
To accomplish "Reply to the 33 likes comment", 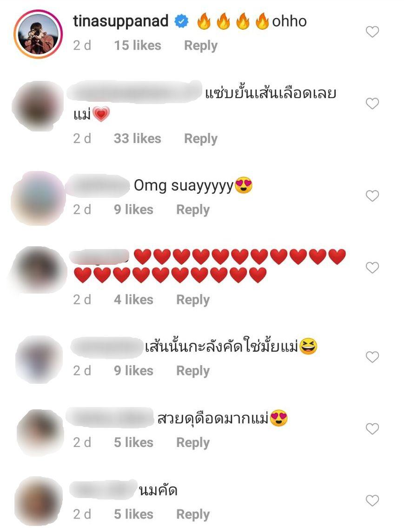I will click(x=201, y=138).
